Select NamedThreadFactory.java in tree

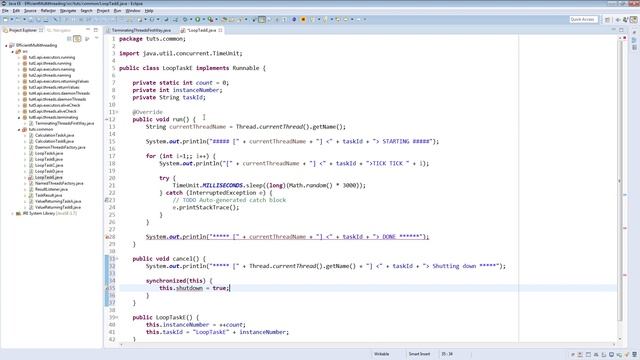(59, 184)
